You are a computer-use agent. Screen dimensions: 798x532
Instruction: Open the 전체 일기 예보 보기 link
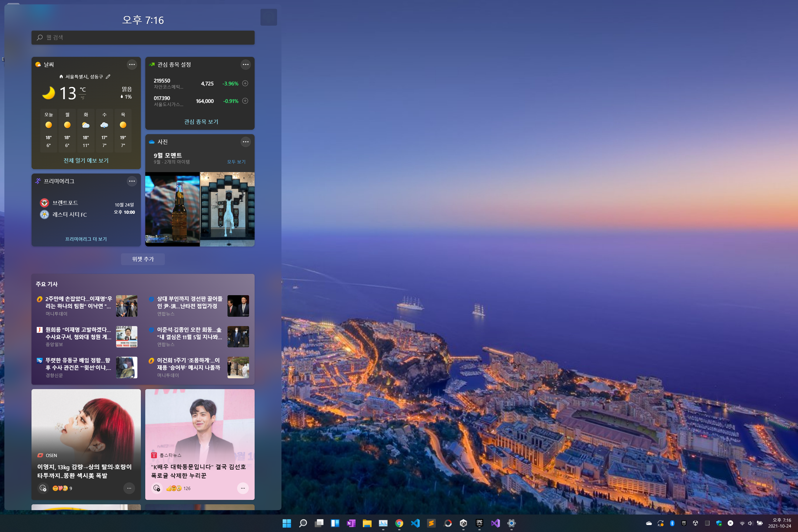86,160
